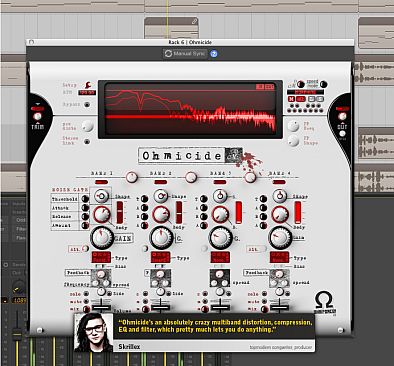Viewport: 394px width, 366px height.
Task: Click Band 3 large gain knob
Action: (221, 238)
